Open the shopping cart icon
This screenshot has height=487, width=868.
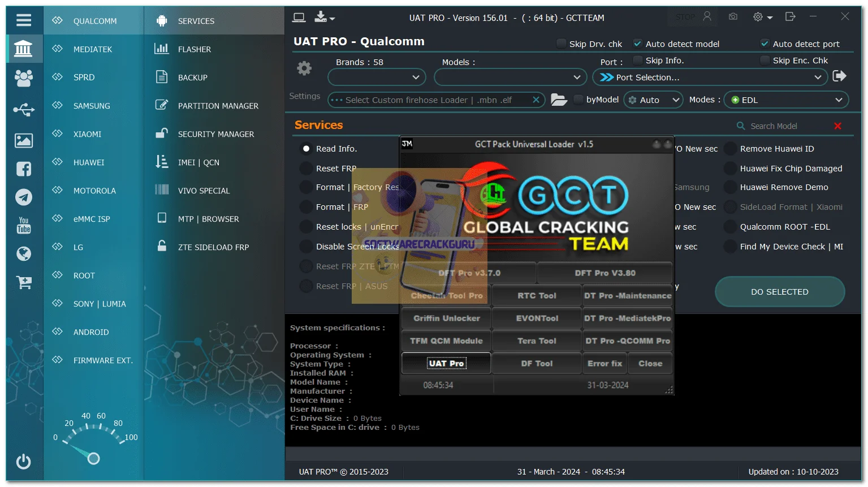pyautogui.click(x=24, y=282)
